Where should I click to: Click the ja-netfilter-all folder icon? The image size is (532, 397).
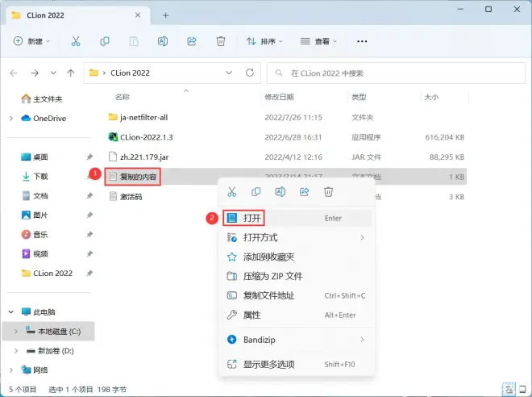(x=113, y=117)
